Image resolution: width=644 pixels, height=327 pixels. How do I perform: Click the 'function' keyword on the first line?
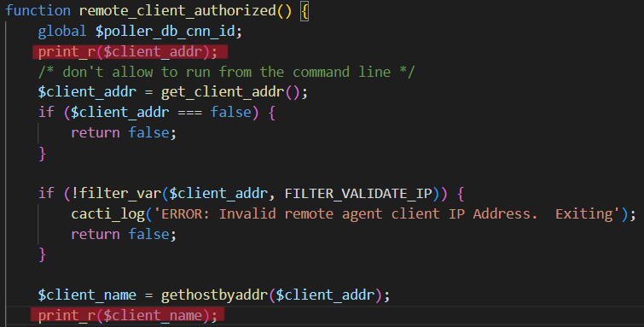38,10
